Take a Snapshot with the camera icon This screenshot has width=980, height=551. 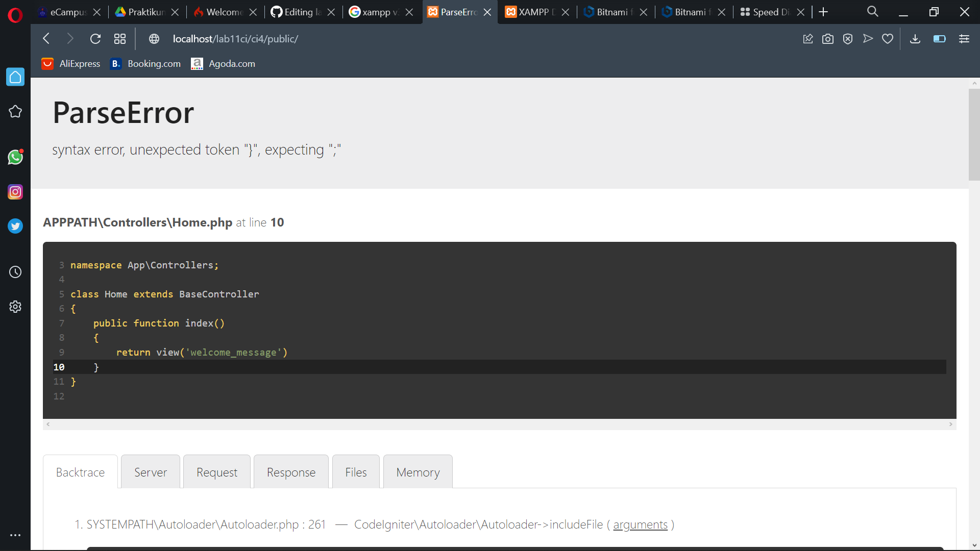828,39
